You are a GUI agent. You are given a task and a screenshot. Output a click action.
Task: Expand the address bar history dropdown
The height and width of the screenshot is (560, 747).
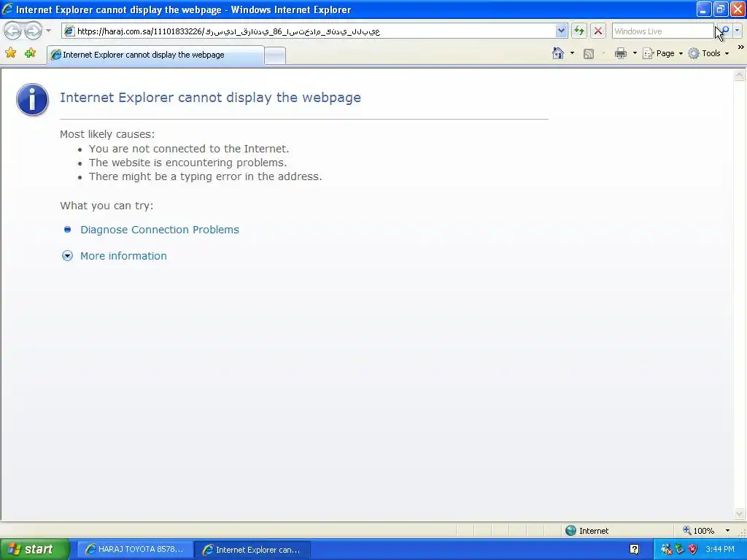pos(561,31)
